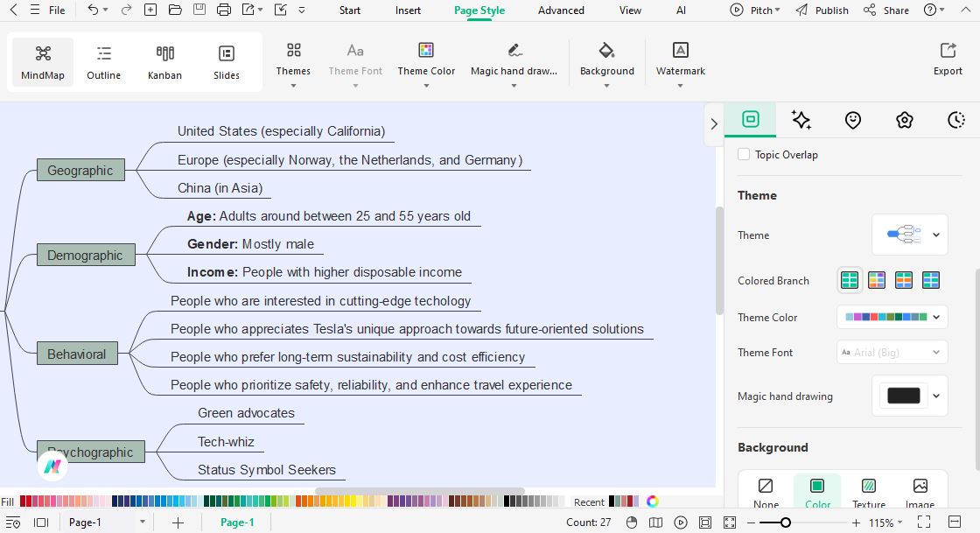This screenshot has height=533, width=980.
Task: Collapse the ribbon with the top-right chevron
Action: coord(966,10)
